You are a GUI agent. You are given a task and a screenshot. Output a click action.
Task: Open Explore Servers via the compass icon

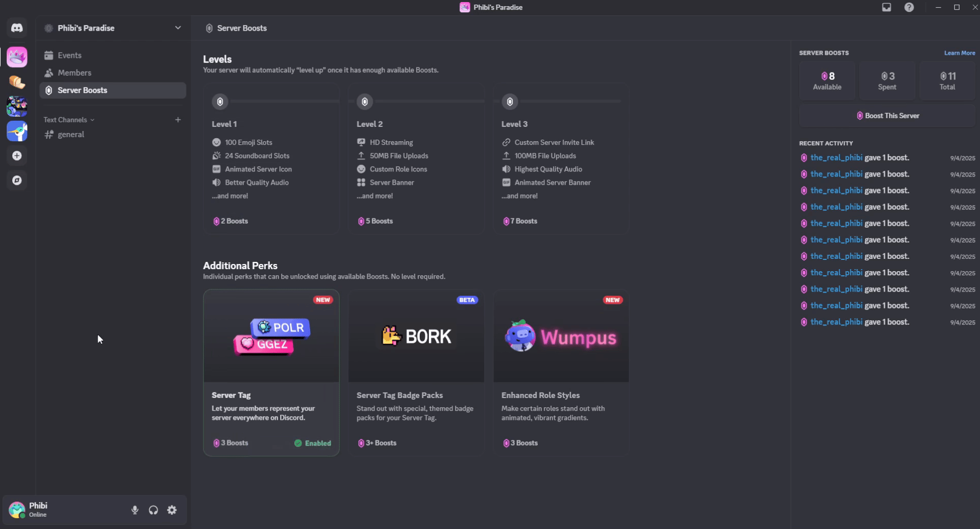tap(17, 180)
